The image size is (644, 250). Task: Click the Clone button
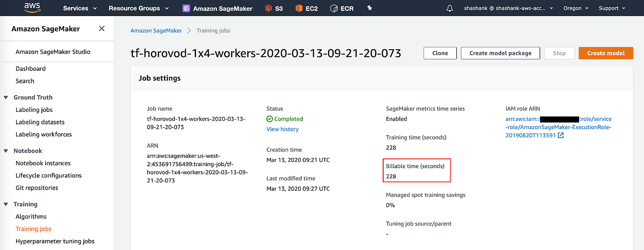point(440,53)
